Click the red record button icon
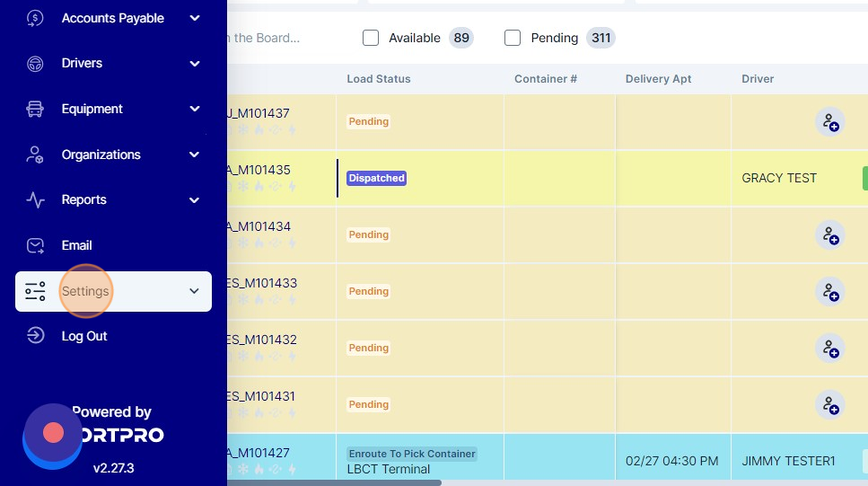Image resolution: width=868 pixels, height=486 pixels. tap(53, 433)
